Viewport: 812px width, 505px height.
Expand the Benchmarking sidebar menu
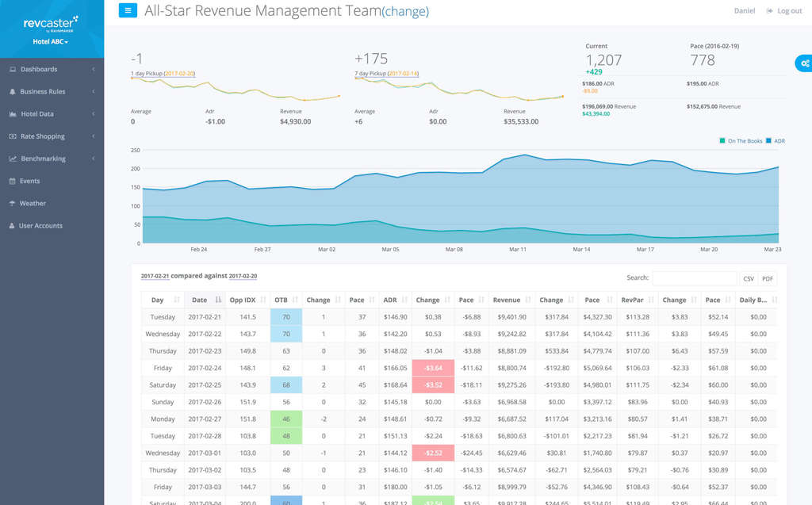tap(43, 159)
